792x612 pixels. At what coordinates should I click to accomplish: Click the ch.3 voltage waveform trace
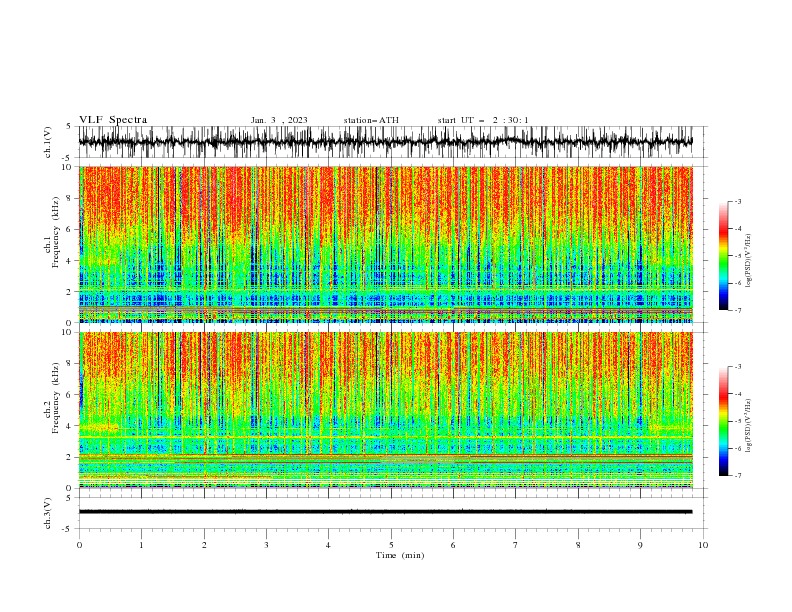[385, 512]
